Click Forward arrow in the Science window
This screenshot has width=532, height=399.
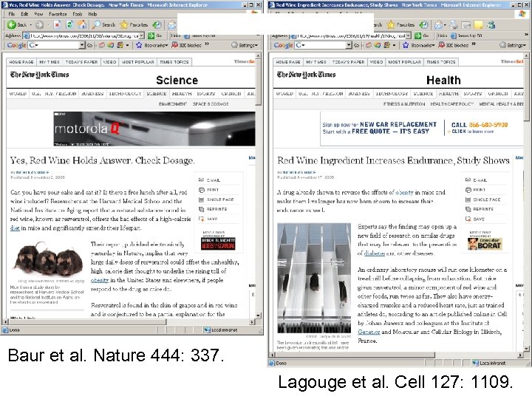tap(39, 25)
